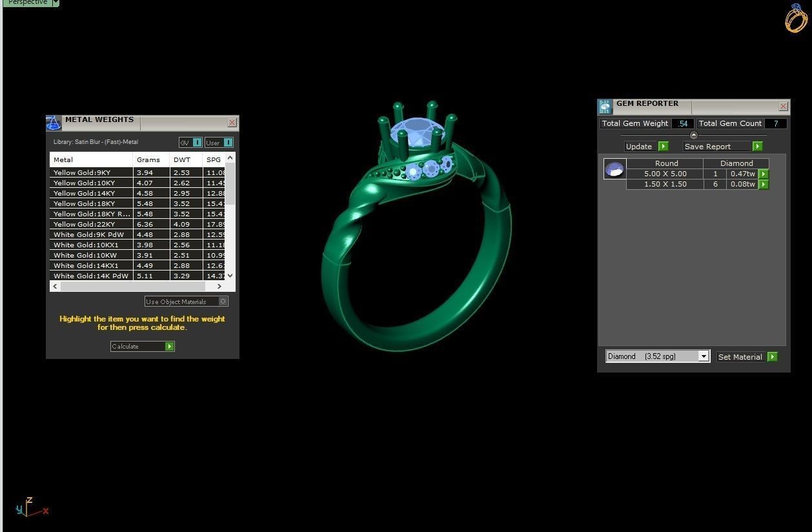This screenshot has height=532, width=812.
Task: Select the blue center diamond on the ring
Action: [416, 132]
